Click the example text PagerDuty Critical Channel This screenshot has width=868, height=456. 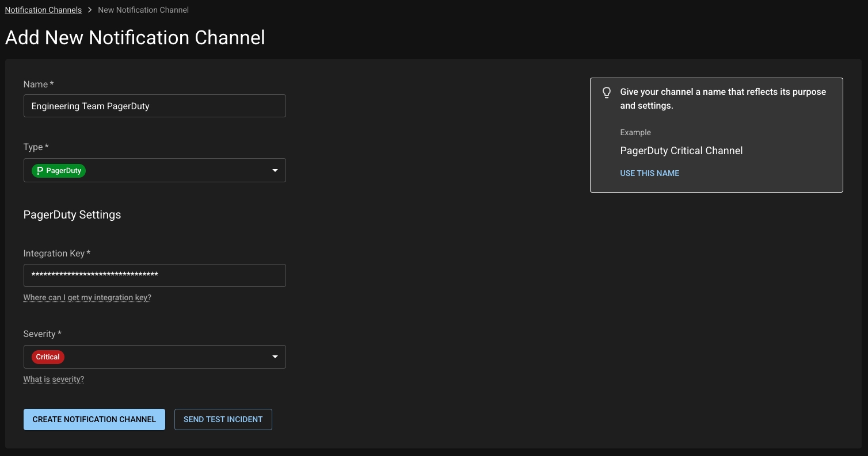(681, 151)
